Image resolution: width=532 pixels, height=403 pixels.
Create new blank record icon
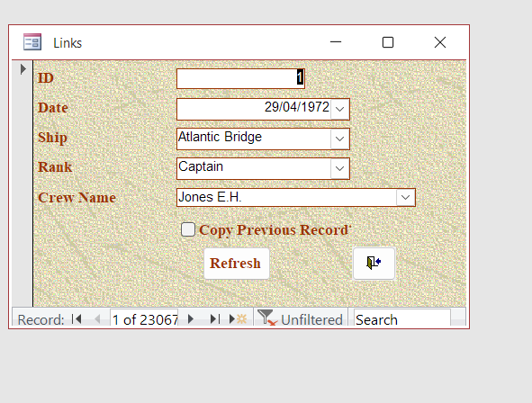point(238,319)
